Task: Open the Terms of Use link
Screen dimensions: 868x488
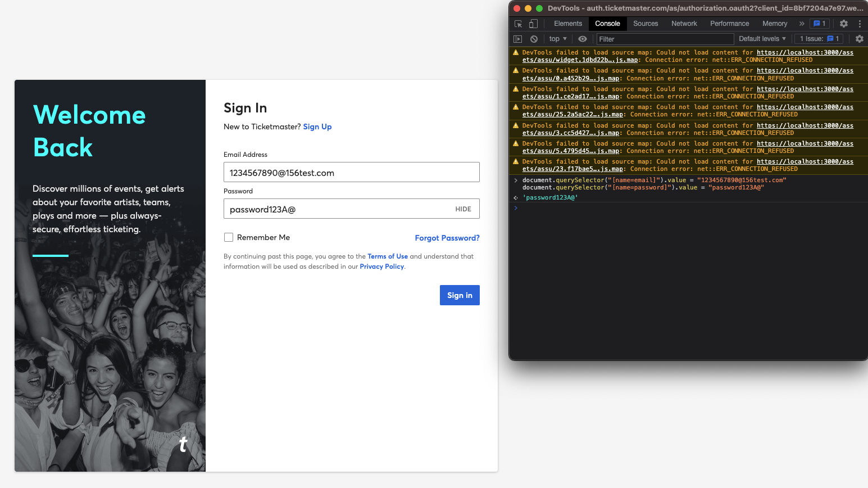Action: (x=388, y=256)
